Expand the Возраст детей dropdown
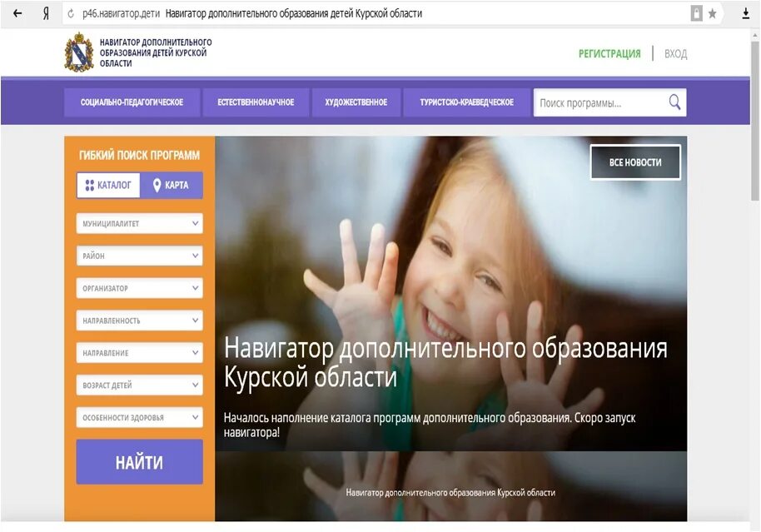 [x=139, y=385]
